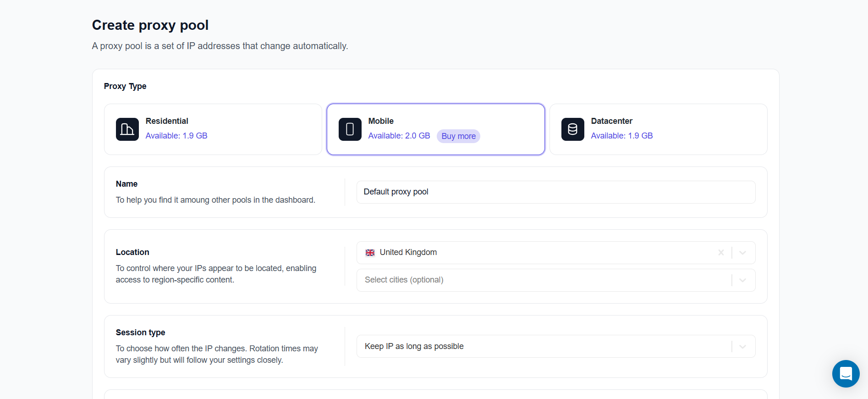Click Mobile Available: 2.0 GB text
This screenshot has height=399, width=868.
click(x=399, y=136)
